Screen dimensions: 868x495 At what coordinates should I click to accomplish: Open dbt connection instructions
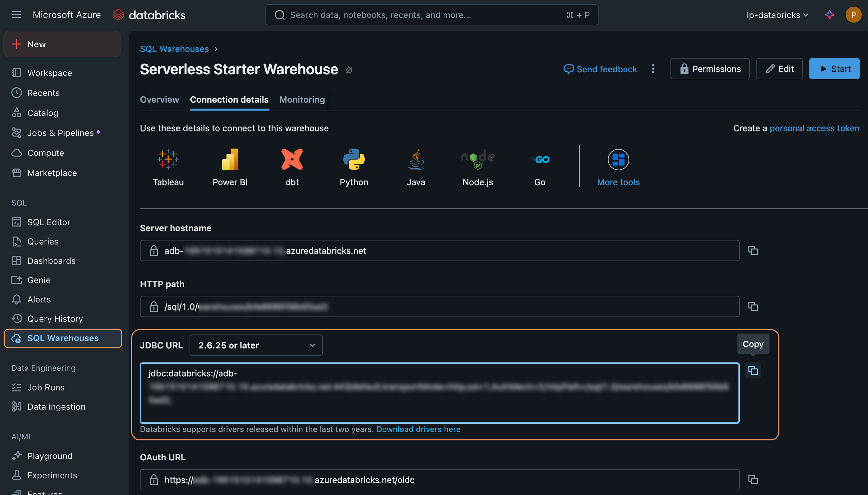click(x=291, y=160)
